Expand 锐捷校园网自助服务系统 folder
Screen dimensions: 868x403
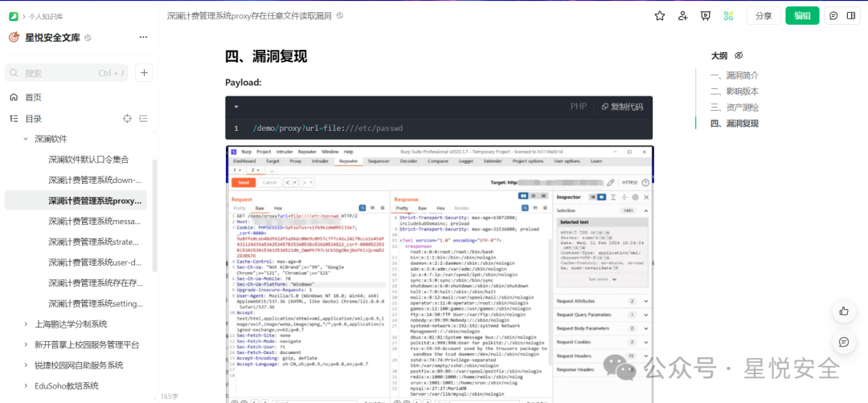[26, 364]
